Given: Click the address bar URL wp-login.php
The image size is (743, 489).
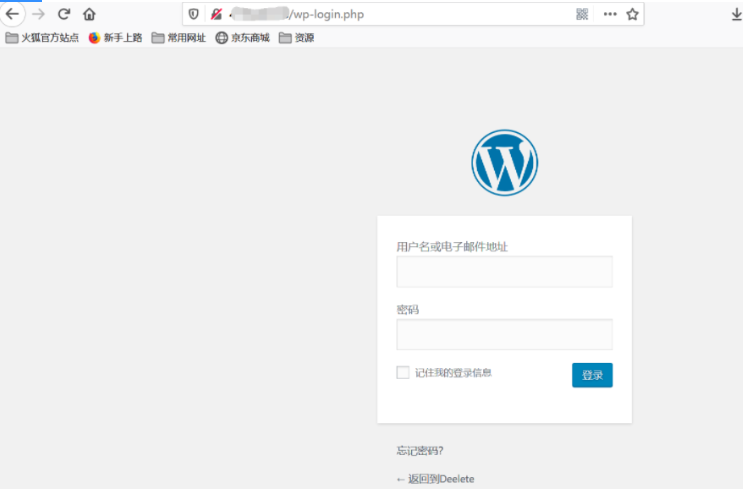Looking at the screenshot, I should 327,14.
